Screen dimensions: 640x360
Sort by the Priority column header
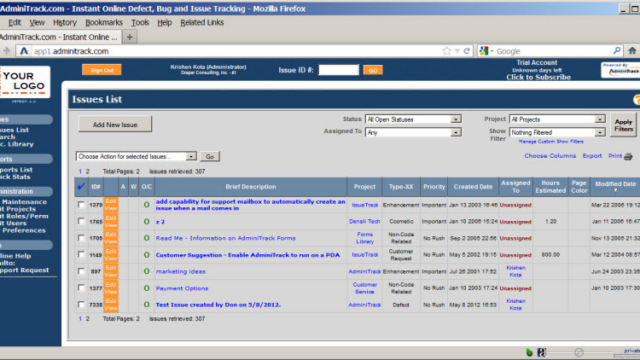434,187
